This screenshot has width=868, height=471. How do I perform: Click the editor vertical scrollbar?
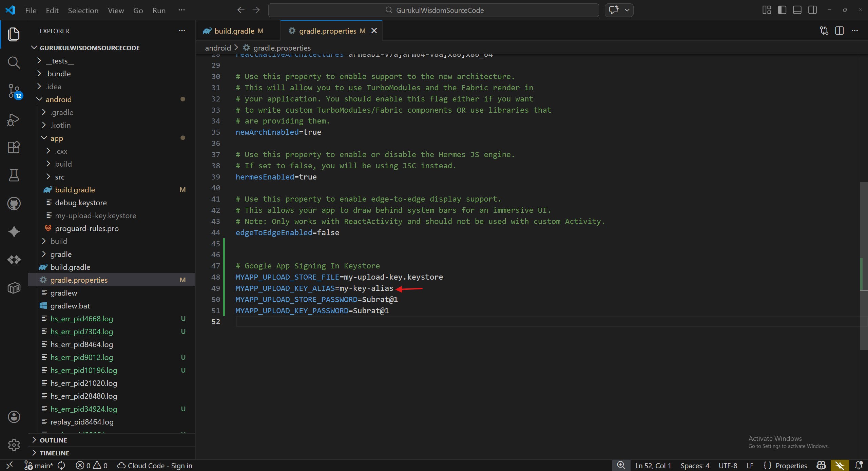coord(863,265)
